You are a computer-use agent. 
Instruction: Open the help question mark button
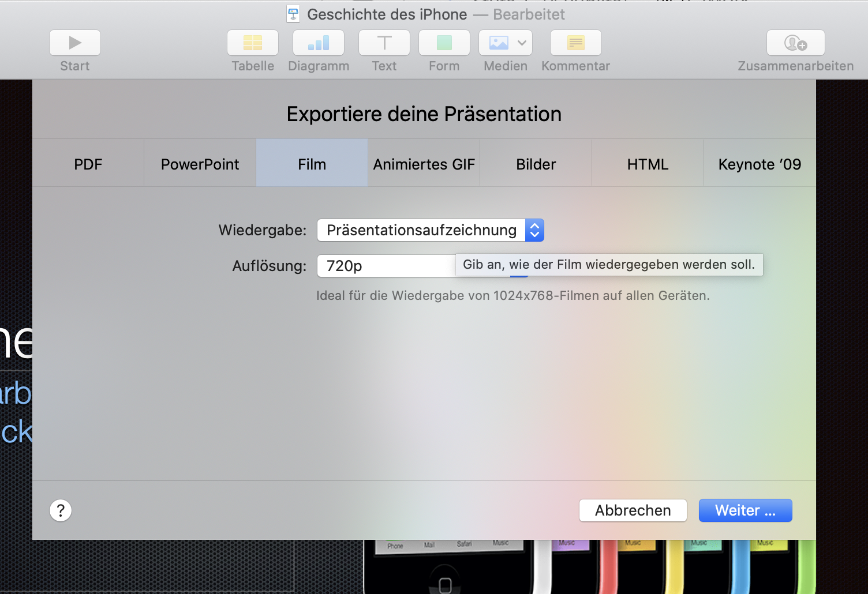coord(61,510)
